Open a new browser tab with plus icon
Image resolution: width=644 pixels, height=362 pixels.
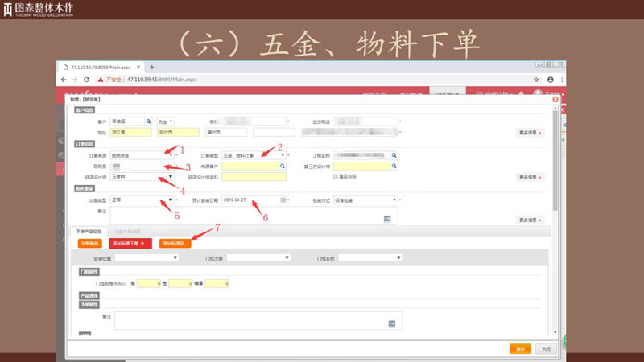(151, 67)
